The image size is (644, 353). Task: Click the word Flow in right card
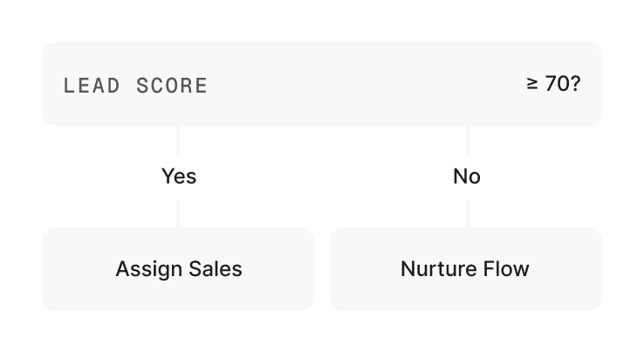point(506,269)
